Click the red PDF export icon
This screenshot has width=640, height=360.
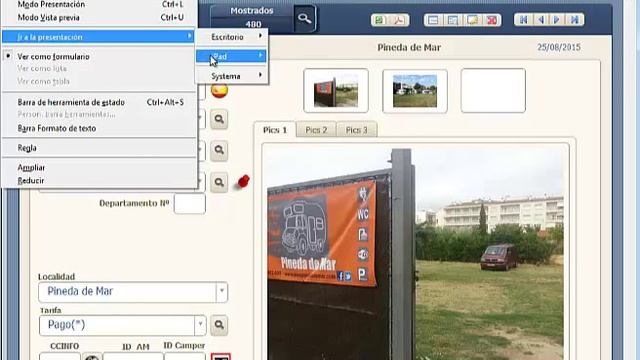[398, 20]
